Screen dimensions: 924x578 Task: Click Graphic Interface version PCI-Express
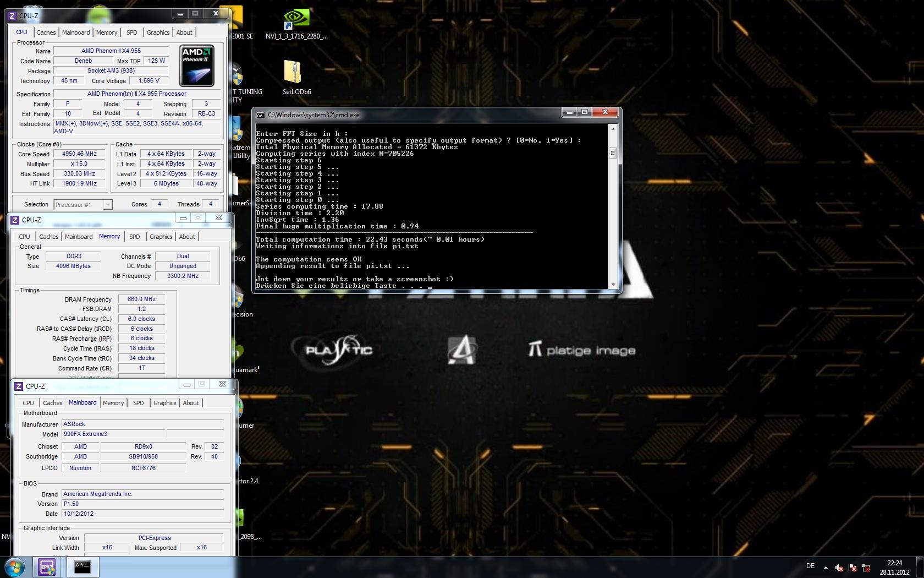click(x=154, y=538)
